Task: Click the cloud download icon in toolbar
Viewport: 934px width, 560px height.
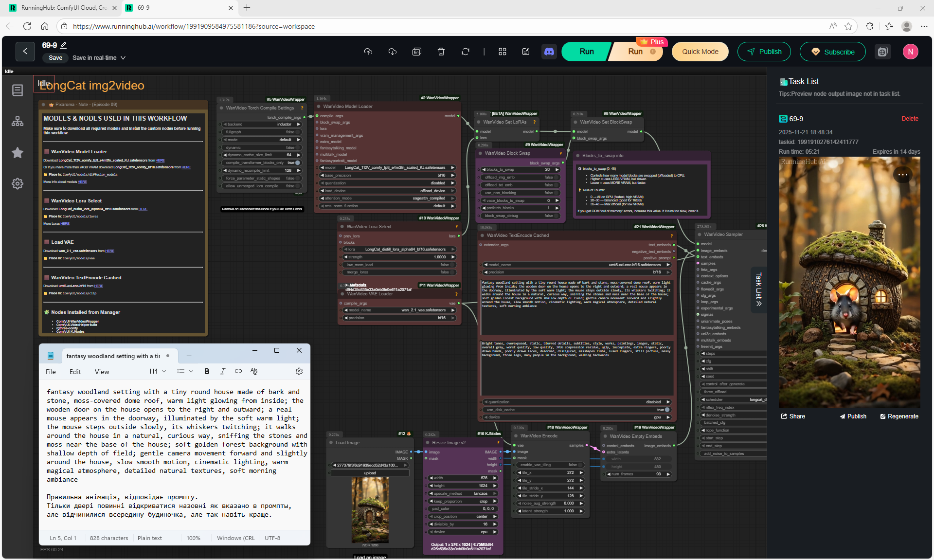Action: click(x=393, y=52)
